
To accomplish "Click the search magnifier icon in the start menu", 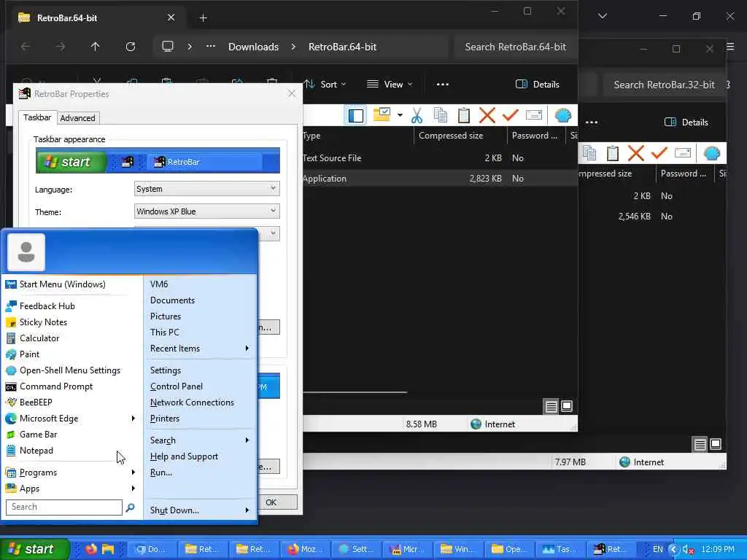I will coord(130,507).
